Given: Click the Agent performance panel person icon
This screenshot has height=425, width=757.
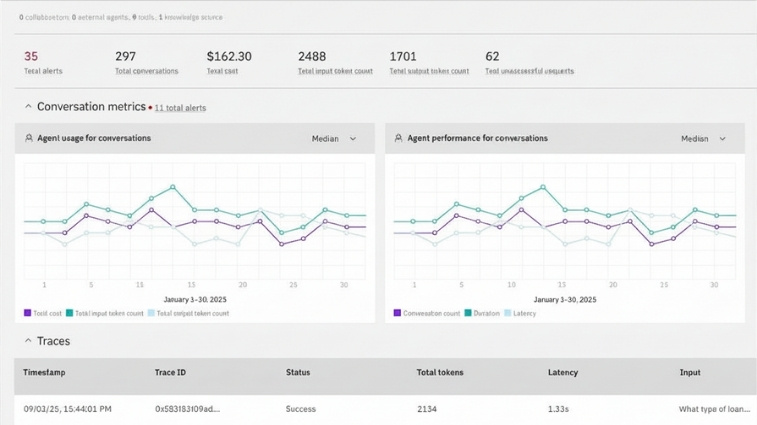Looking at the screenshot, I should tap(399, 139).
